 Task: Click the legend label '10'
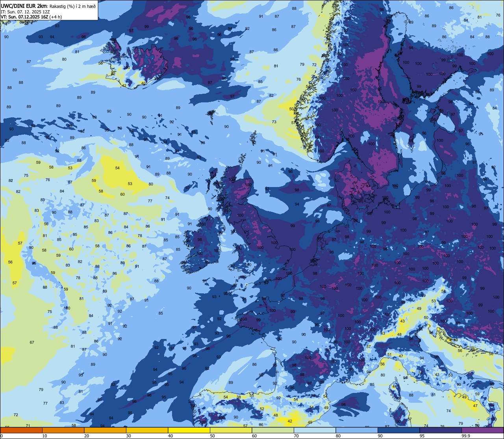pyautogui.click(x=44, y=436)
